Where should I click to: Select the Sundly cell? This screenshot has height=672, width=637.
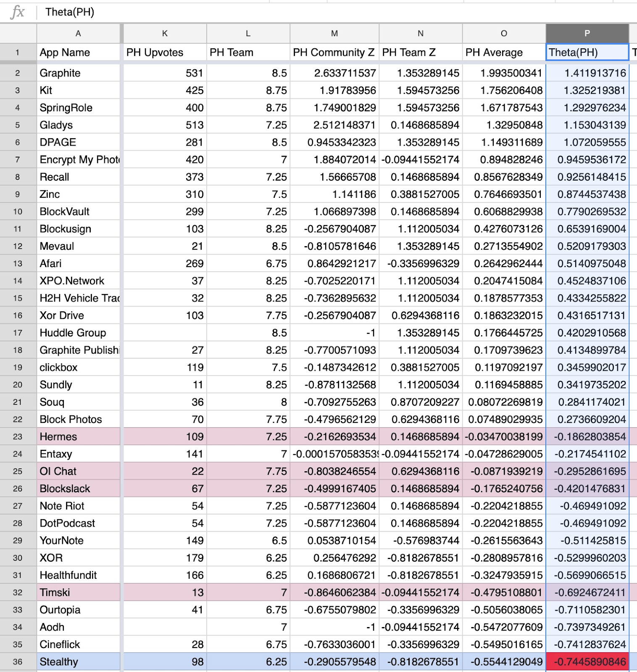point(79,385)
